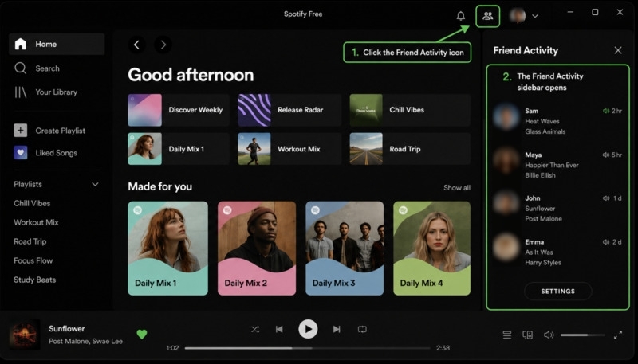
Task: Navigate back with left arrow
Action: [x=136, y=45]
